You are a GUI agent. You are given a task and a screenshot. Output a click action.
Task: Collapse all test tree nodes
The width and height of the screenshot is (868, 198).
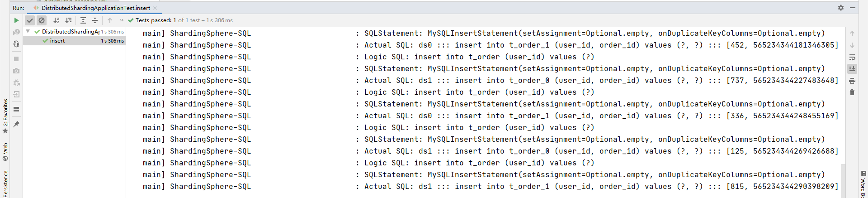(x=95, y=20)
